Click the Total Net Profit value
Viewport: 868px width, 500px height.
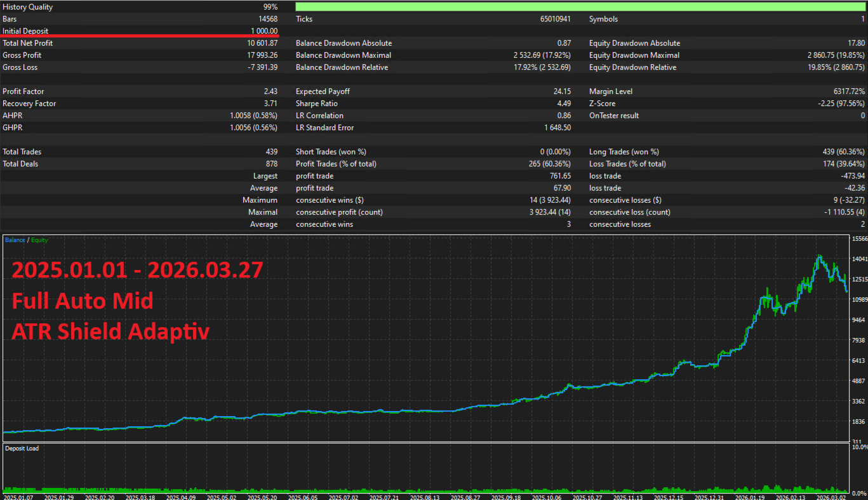click(262, 43)
